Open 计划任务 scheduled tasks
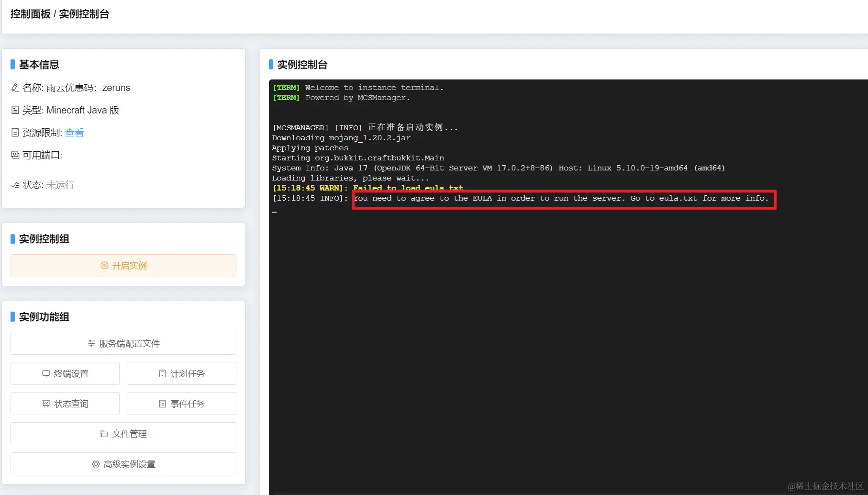 (181, 374)
